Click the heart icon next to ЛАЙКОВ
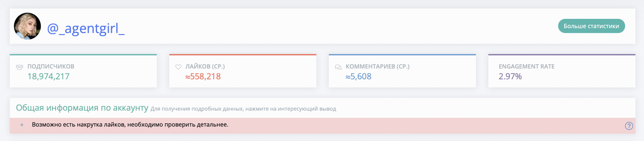644x141 pixels. pyautogui.click(x=178, y=67)
